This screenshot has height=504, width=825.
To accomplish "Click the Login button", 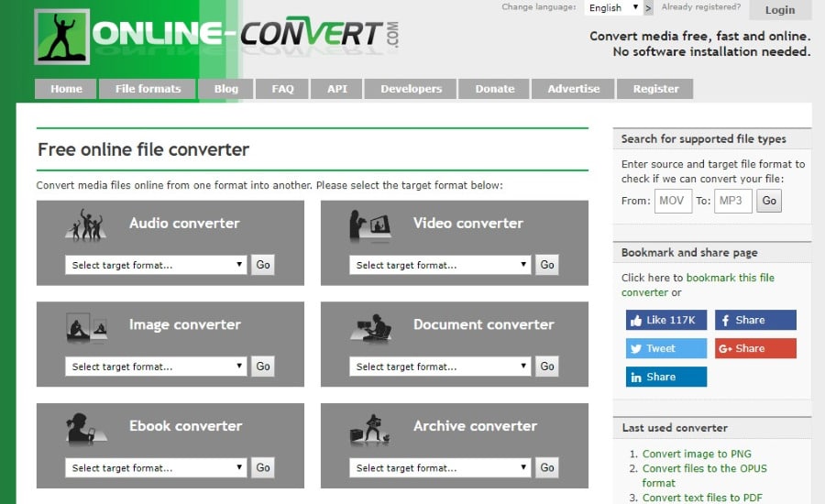I will tap(780, 9).
